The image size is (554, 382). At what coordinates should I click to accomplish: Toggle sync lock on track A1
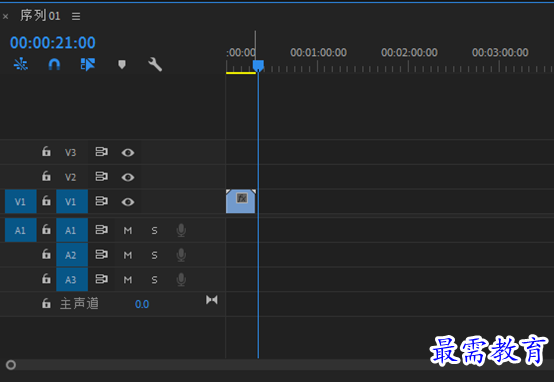point(101,230)
